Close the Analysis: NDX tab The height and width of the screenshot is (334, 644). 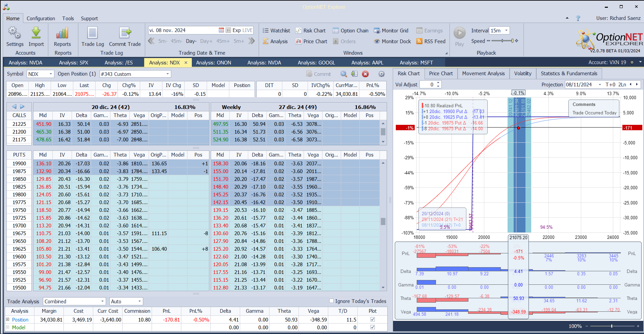point(186,62)
